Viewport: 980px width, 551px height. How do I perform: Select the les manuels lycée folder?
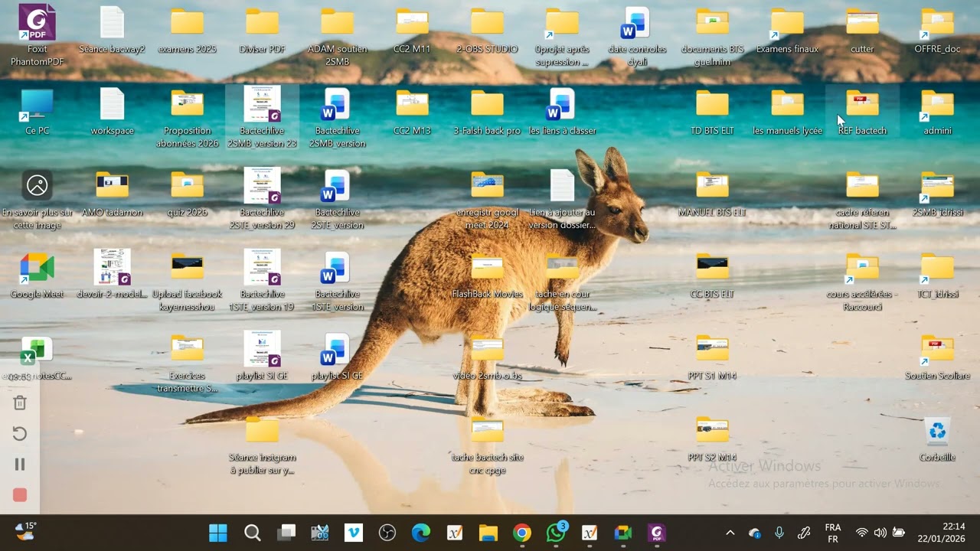pyautogui.click(x=787, y=112)
